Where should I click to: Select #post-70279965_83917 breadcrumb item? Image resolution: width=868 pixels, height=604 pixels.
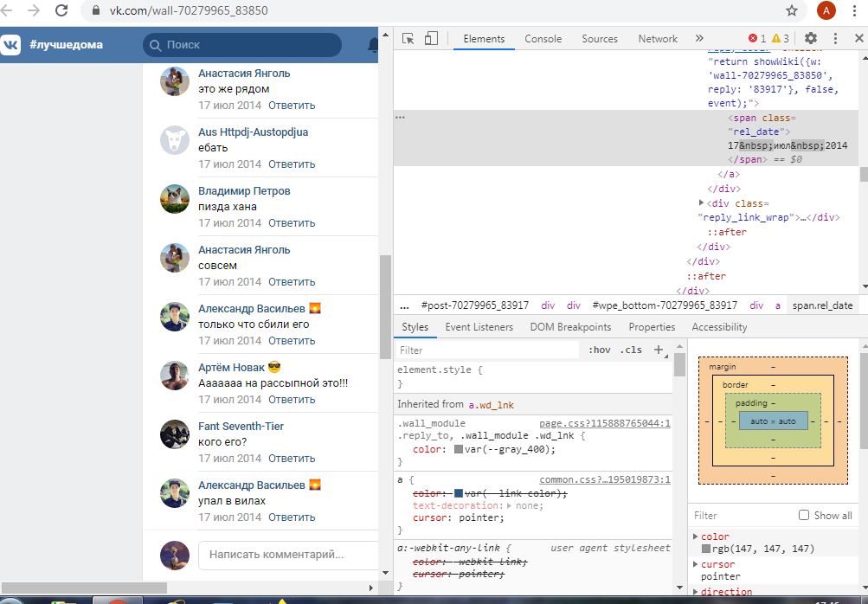[474, 305]
